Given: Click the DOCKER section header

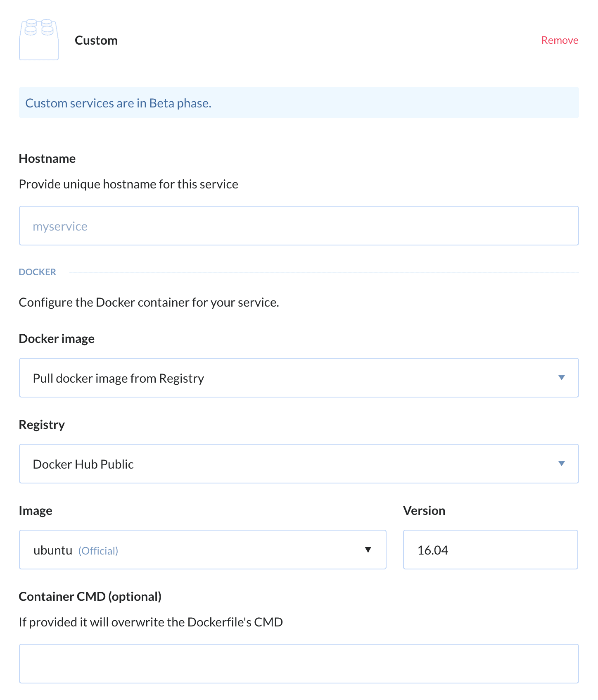Looking at the screenshot, I should click(x=38, y=272).
